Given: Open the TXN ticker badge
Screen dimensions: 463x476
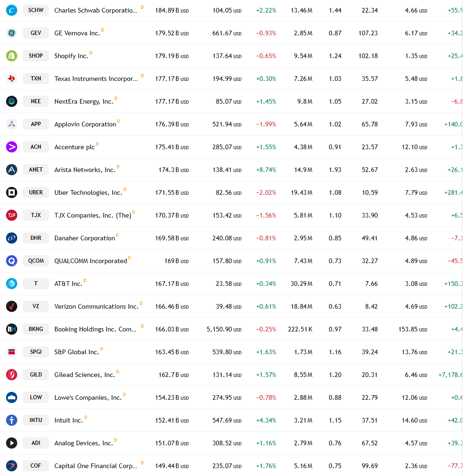Looking at the screenshot, I should [36, 79].
